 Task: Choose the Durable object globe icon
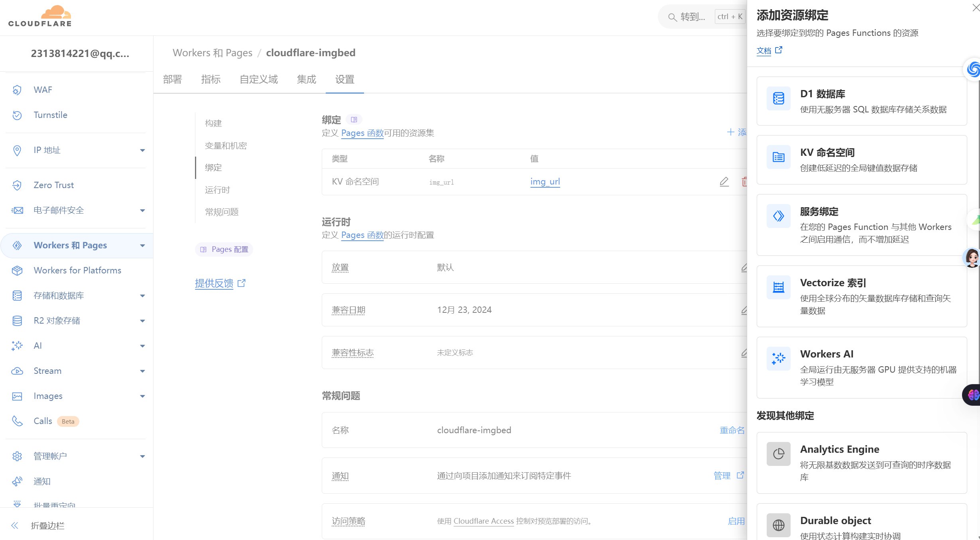pyautogui.click(x=778, y=525)
